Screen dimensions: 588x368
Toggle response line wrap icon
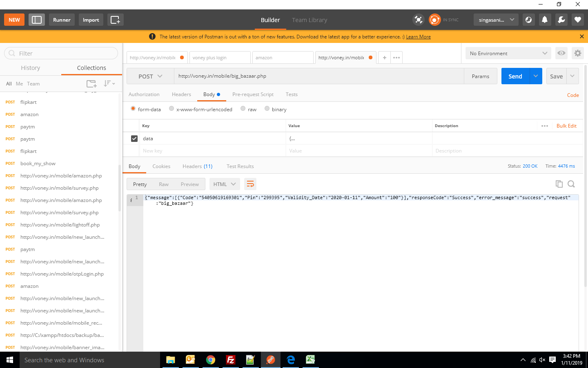click(250, 184)
